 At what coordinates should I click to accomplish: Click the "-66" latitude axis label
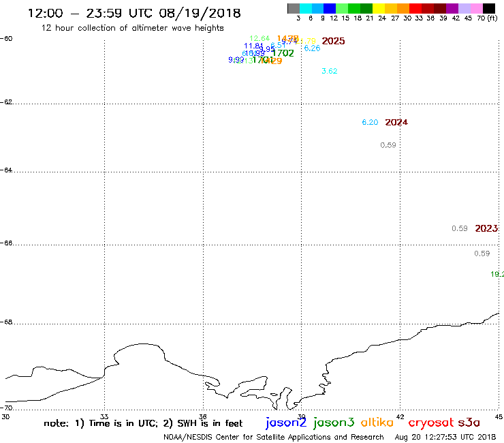click(x=7, y=243)
